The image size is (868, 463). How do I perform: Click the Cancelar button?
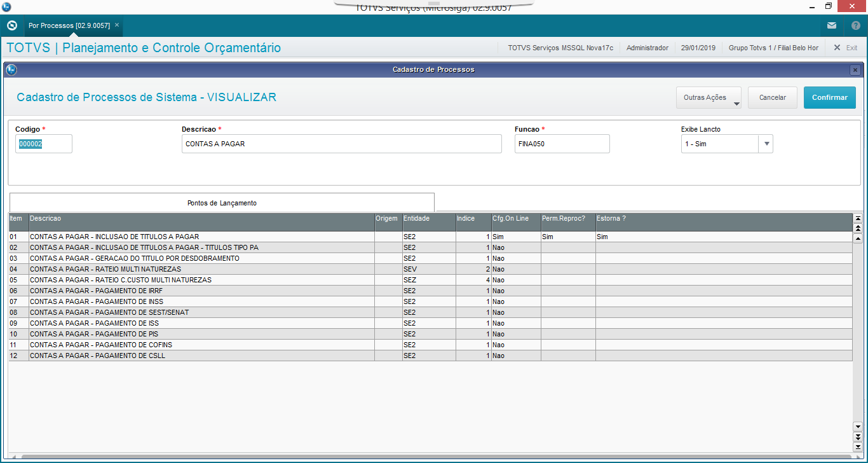point(773,98)
